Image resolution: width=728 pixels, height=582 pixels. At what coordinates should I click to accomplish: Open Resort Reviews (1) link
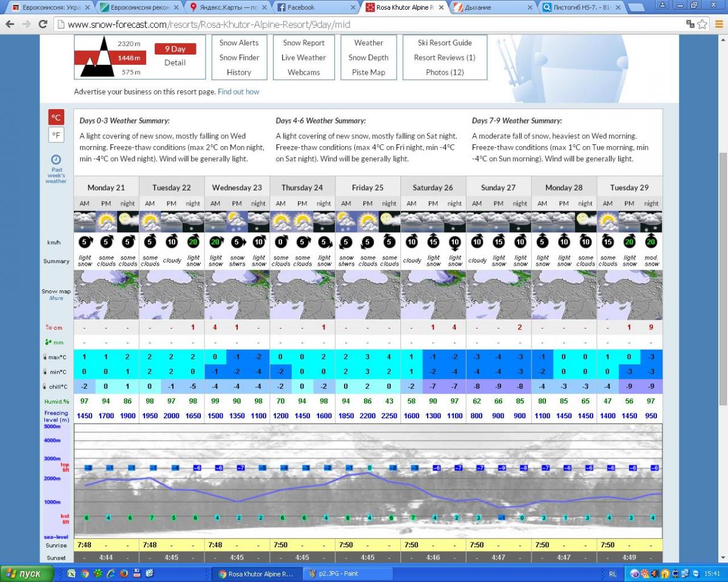[x=445, y=58]
